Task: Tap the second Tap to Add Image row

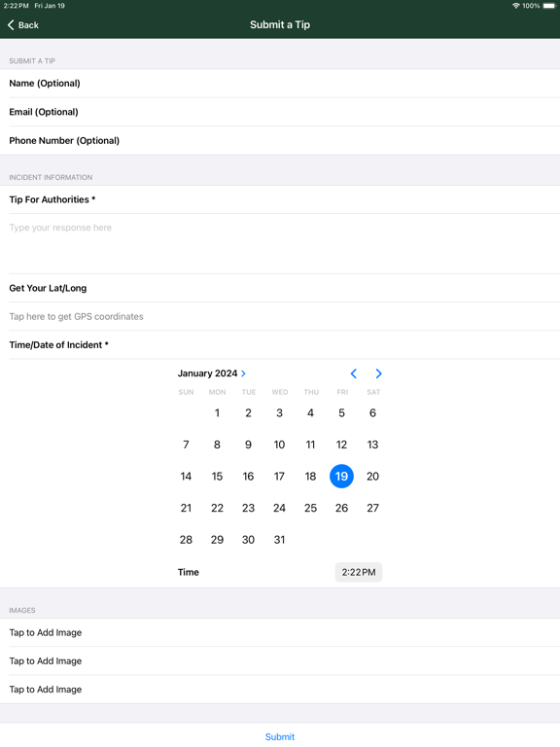Action: (280, 660)
